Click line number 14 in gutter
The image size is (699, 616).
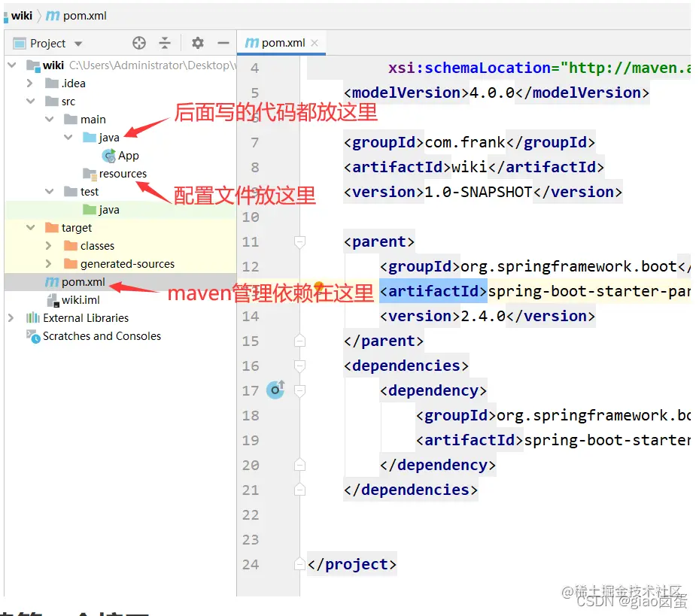point(250,317)
